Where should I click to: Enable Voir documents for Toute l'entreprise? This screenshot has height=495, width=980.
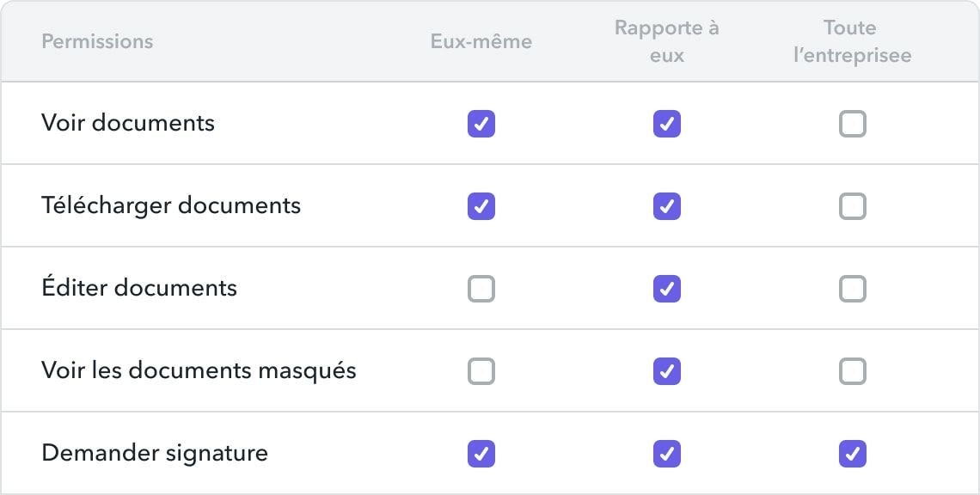pyautogui.click(x=853, y=124)
